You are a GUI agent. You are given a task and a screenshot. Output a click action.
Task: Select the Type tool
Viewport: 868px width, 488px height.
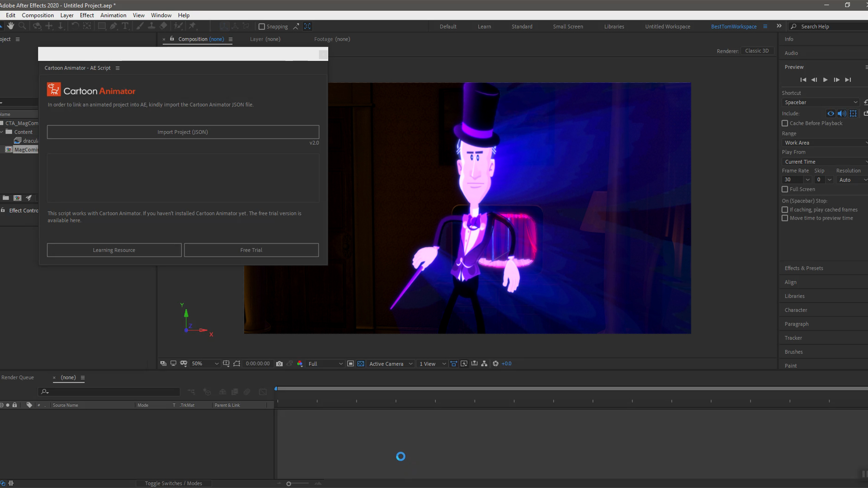click(125, 26)
